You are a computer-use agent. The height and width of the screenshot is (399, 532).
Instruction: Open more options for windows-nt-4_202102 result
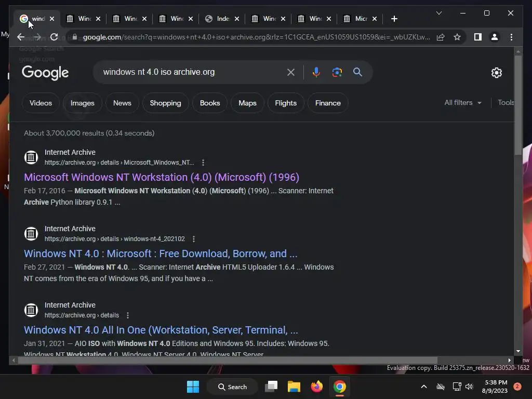click(x=194, y=239)
